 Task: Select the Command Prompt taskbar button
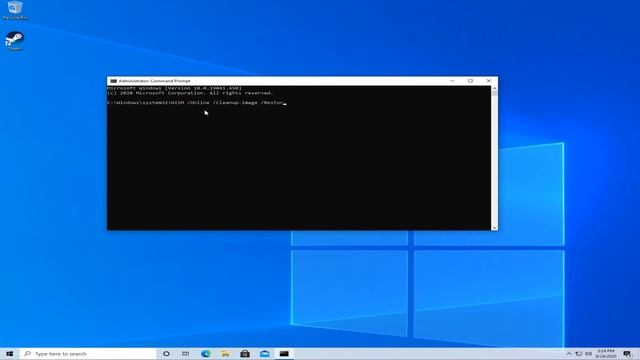(284, 353)
